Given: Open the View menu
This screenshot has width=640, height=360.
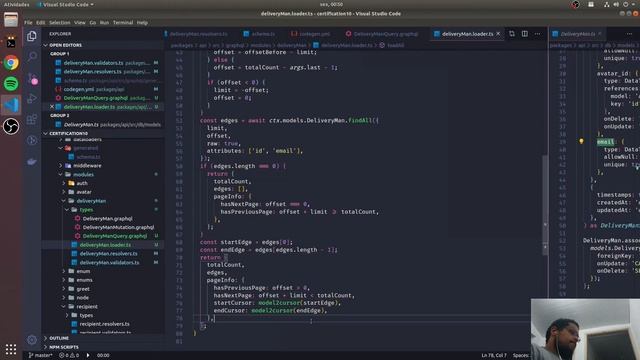Looking at the screenshot, I should (80, 22).
